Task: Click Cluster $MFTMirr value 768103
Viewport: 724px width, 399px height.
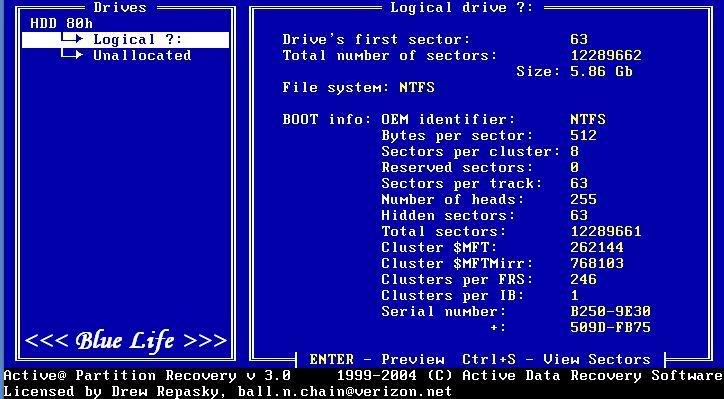Action: click(x=597, y=263)
